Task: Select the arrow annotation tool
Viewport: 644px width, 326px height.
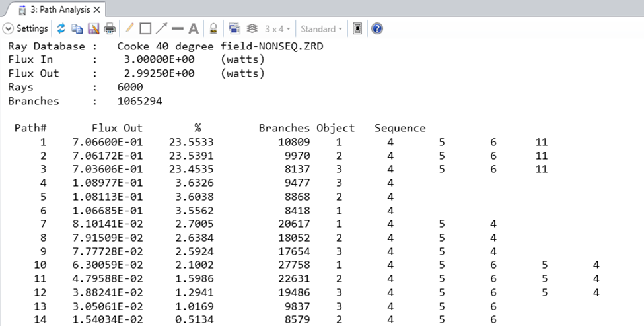Action: (x=162, y=29)
